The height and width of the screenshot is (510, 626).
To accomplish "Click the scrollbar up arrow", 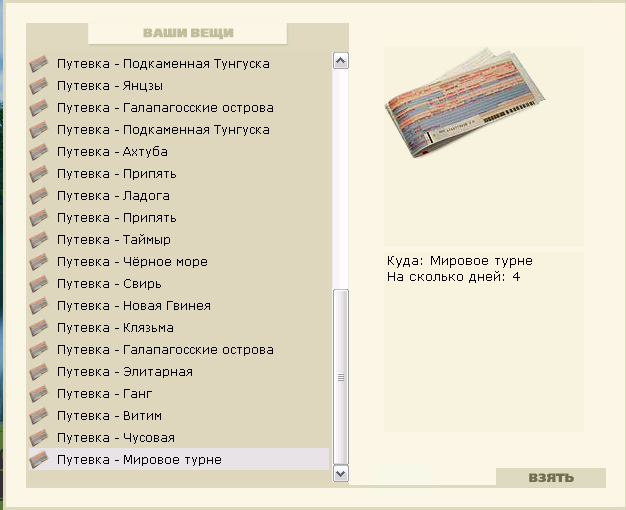I will pyautogui.click(x=341, y=61).
